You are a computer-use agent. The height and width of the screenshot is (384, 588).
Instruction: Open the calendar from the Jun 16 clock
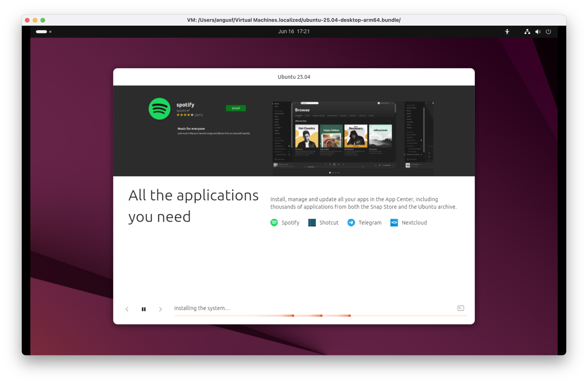(x=294, y=31)
